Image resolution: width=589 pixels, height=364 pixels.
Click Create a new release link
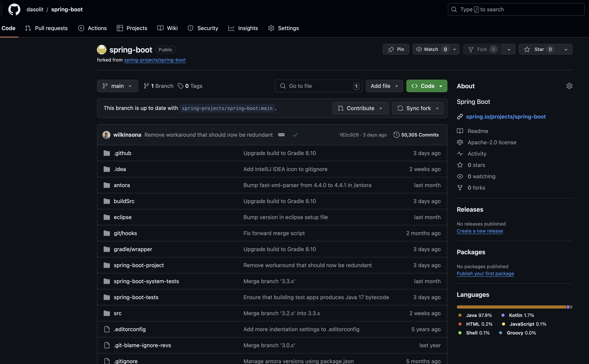pyautogui.click(x=479, y=231)
